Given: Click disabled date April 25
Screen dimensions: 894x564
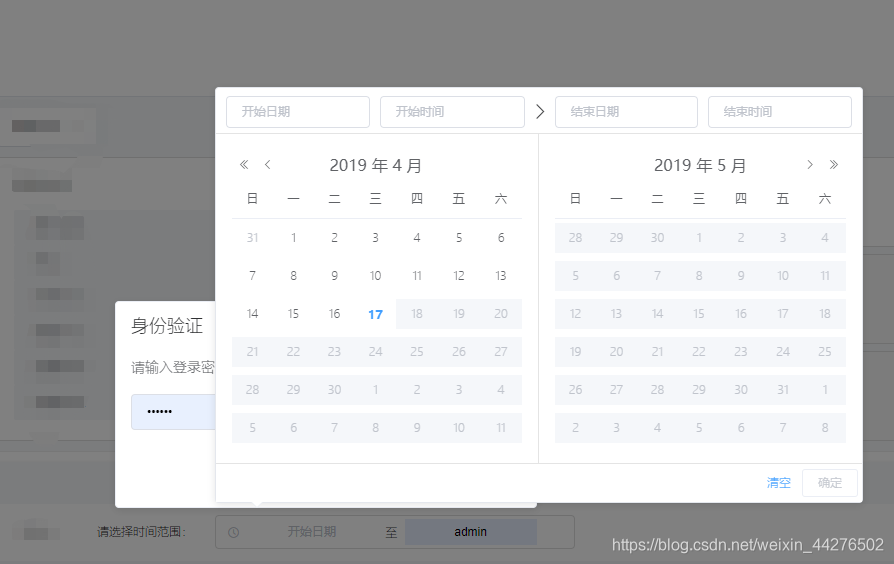Looking at the screenshot, I should click(417, 352).
